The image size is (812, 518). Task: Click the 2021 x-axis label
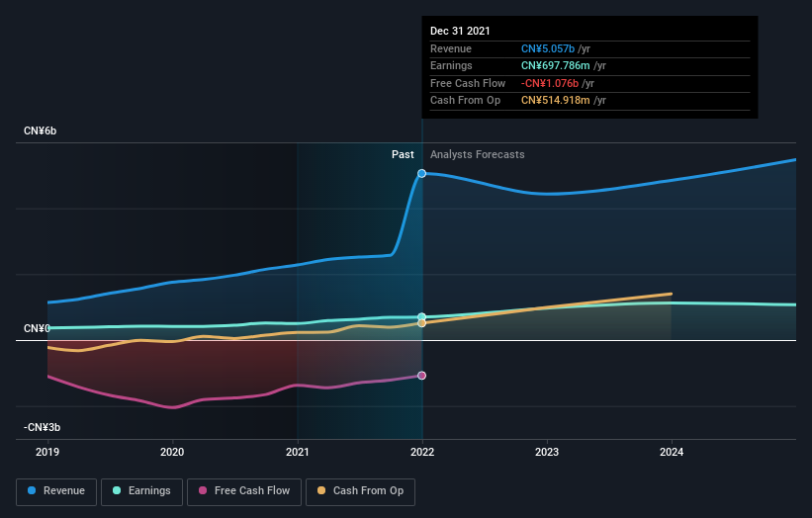pyautogui.click(x=298, y=453)
